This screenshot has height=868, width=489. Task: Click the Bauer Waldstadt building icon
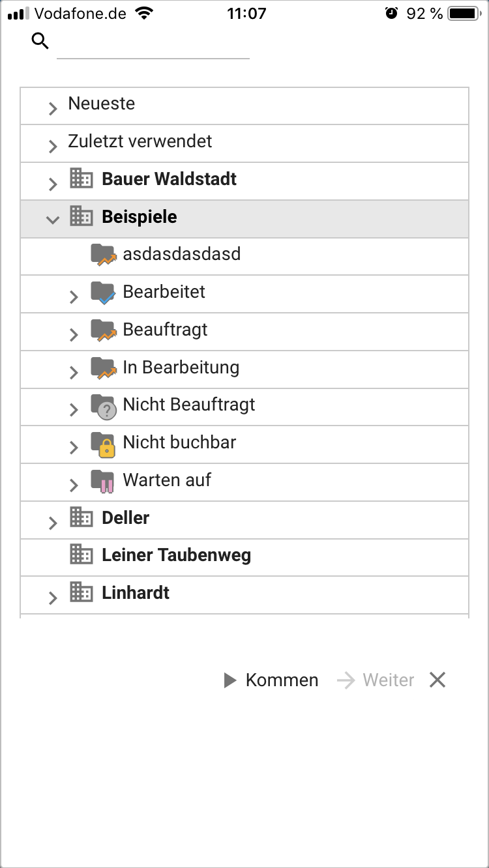click(81, 179)
